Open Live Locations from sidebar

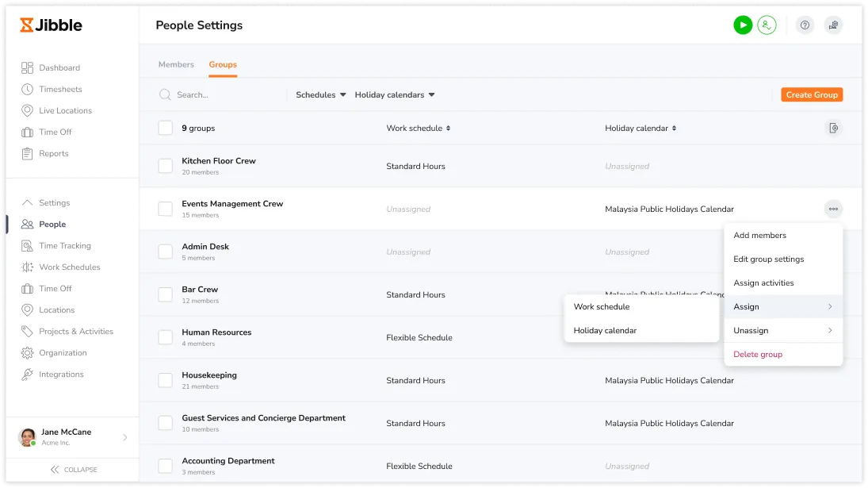coord(65,111)
